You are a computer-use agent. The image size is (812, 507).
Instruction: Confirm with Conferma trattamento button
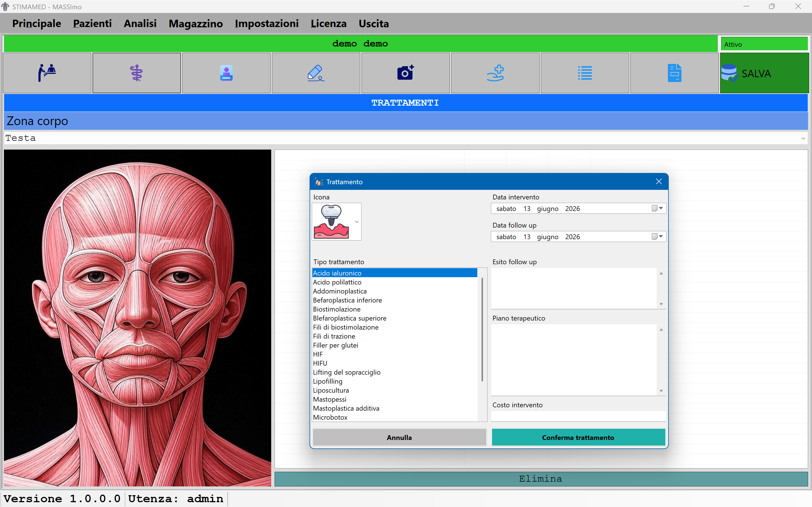tap(578, 437)
